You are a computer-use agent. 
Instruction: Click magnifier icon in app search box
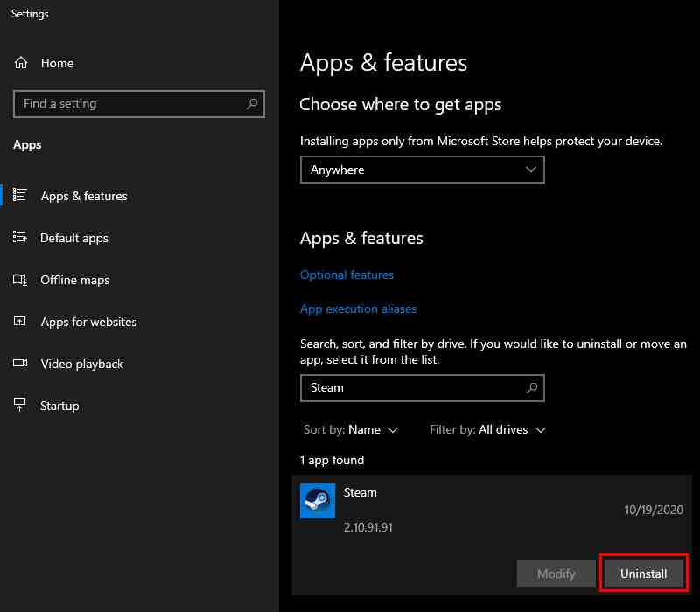532,387
